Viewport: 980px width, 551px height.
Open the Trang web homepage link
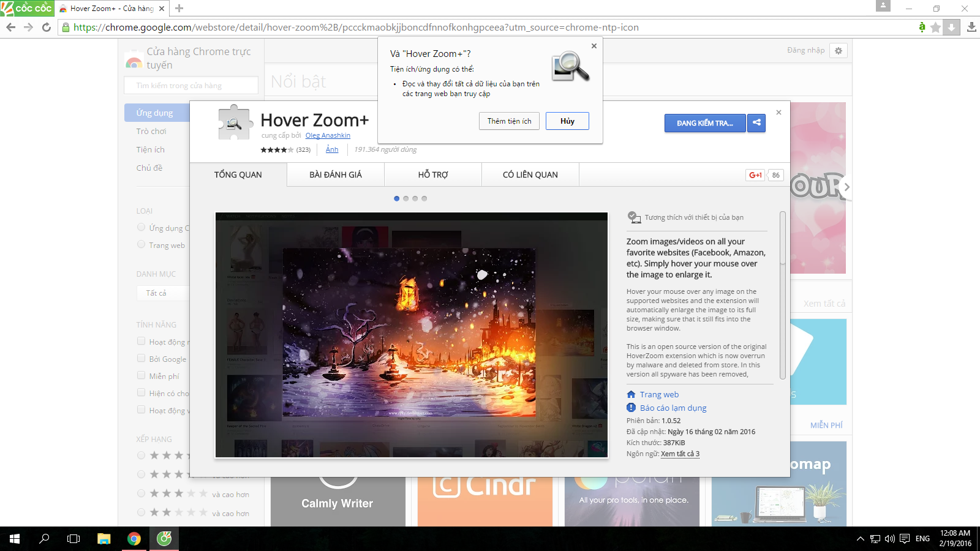pos(659,394)
